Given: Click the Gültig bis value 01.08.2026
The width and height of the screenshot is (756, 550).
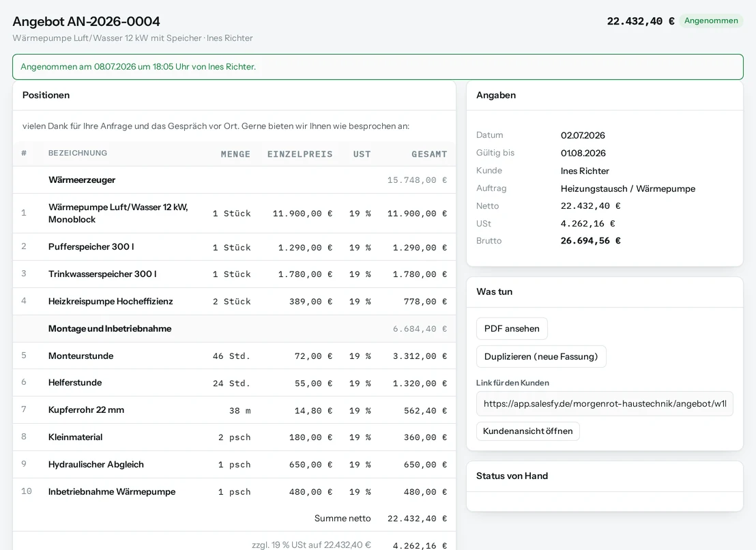Looking at the screenshot, I should pyautogui.click(x=583, y=154).
